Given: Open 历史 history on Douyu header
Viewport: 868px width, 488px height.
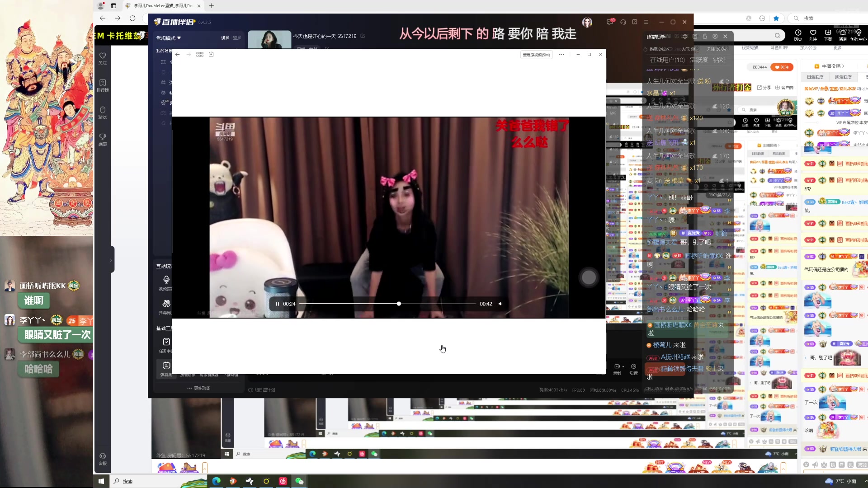Looking at the screenshot, I should (x=798, y=35).
